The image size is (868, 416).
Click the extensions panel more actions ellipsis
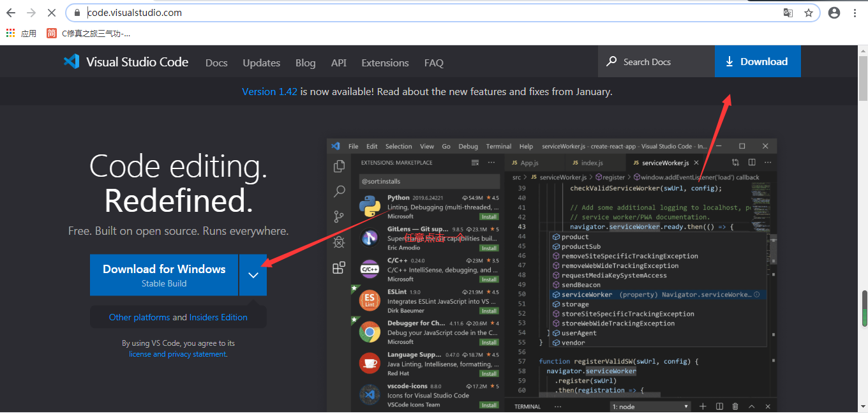491,163
